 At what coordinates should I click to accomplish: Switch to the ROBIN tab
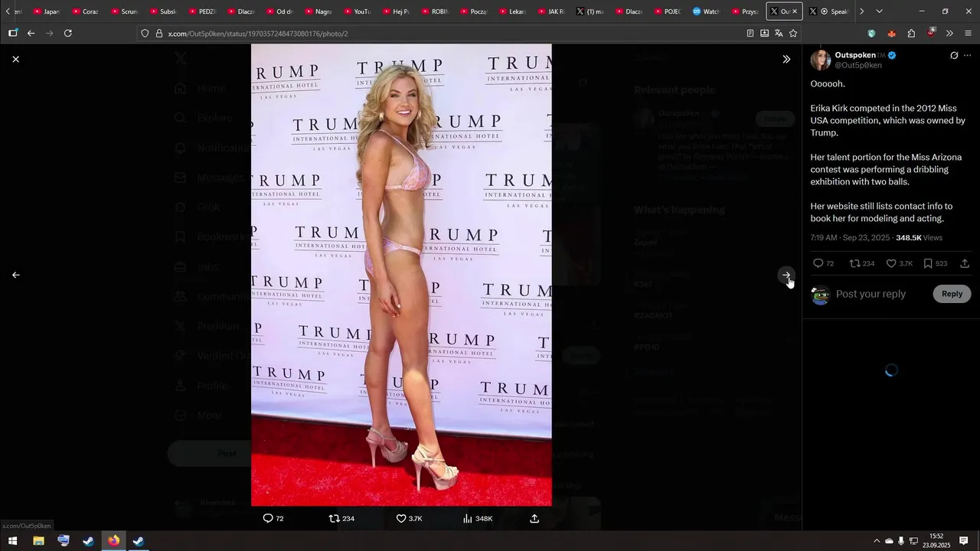tap(434, 11)
